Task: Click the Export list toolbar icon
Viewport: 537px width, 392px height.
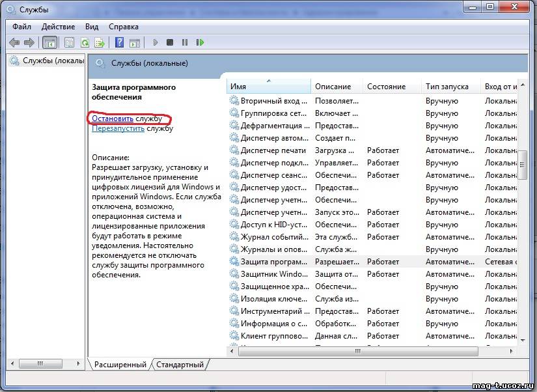Action: 100,42
